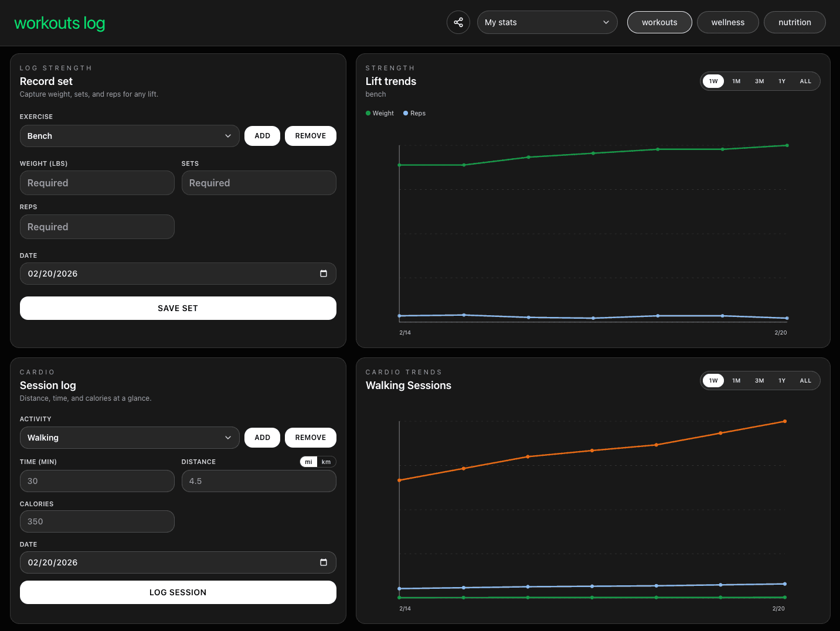Focus the Reps input field
The height and width of the screenshot is (631, 840).
point(97,227)
